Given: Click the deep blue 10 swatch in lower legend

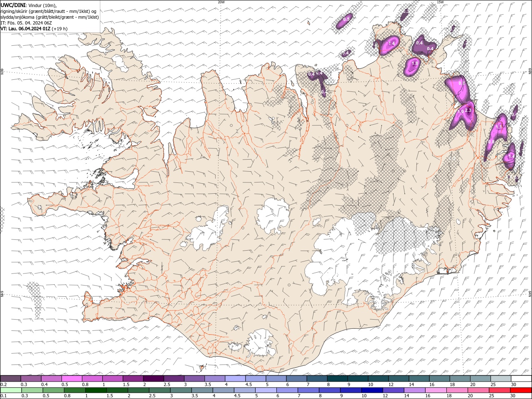Looking at the screenshot, I should pyautogui.click(x=372, y=390).
